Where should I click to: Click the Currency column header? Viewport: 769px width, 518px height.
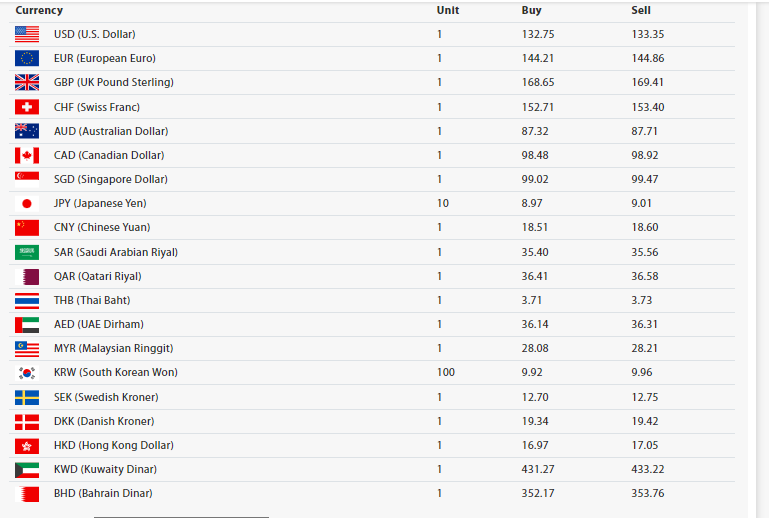(x=39, y=10)
